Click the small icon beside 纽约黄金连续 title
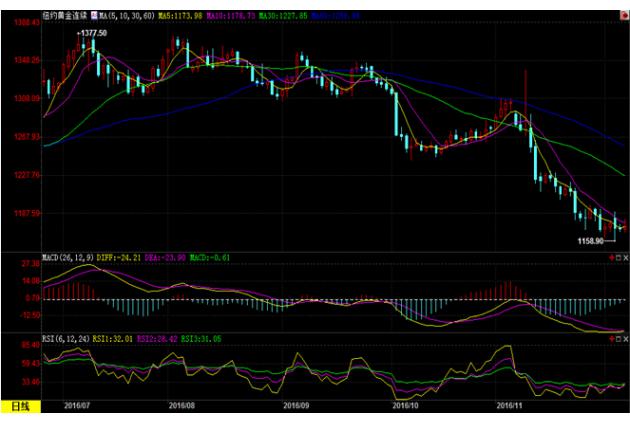 coord(94,16)
